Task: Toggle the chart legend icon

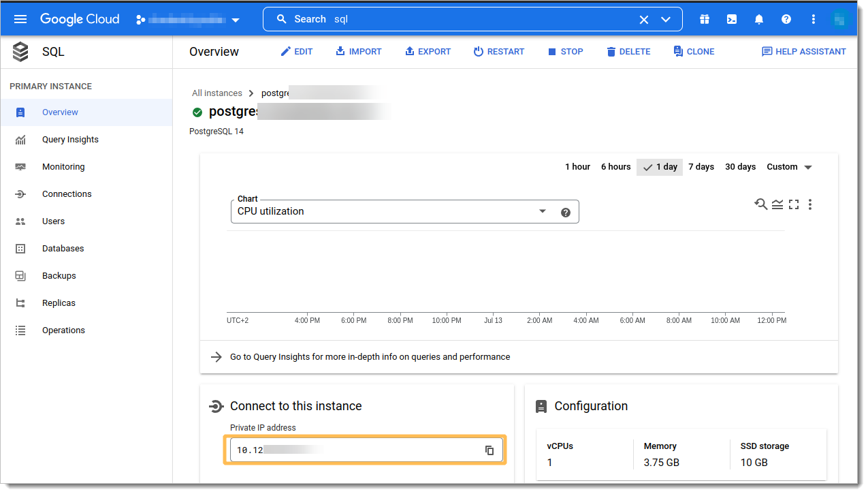Action: pos(777,204)
